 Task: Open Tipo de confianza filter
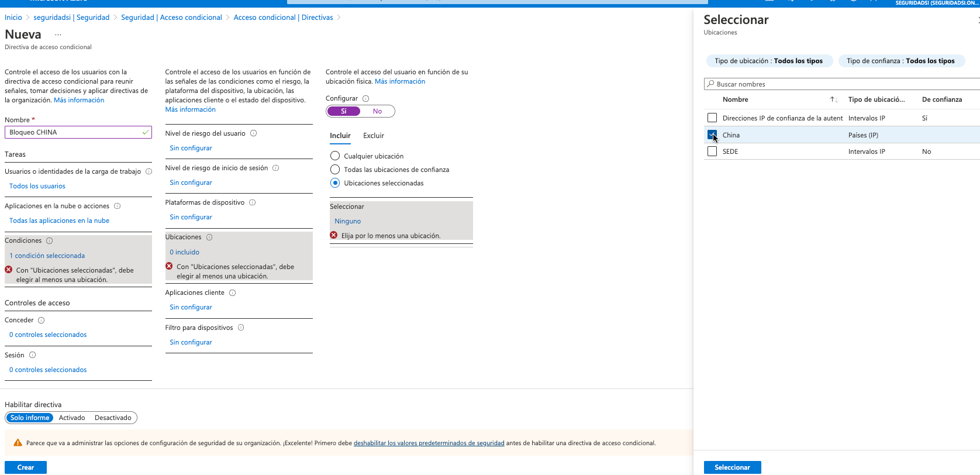click(x=900, y=61)
